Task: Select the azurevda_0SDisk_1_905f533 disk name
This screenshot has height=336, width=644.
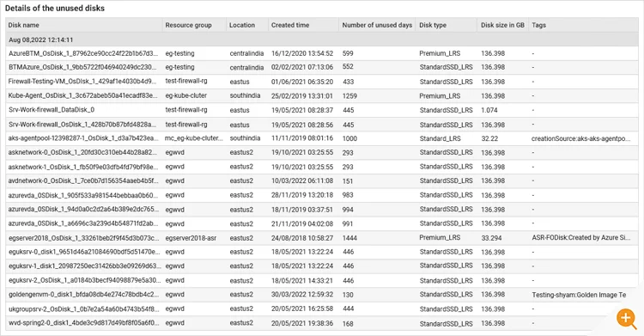Action: pos(83,195)
